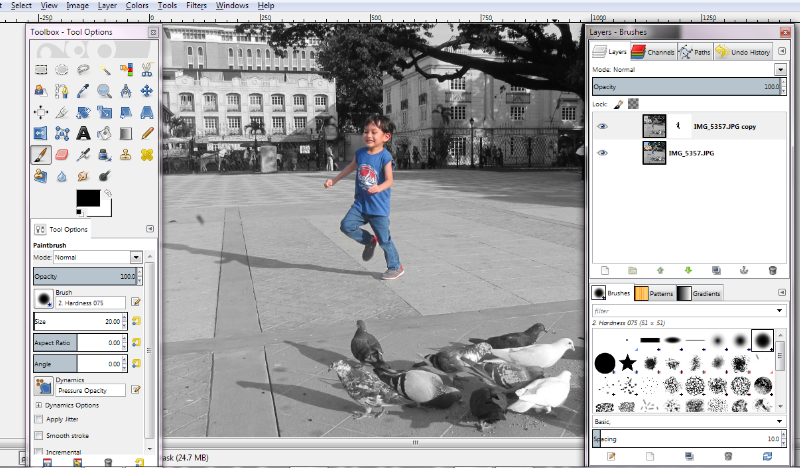Switch to the Channels tab
This screenshot has width=800, height=468.
click(654, 52)
